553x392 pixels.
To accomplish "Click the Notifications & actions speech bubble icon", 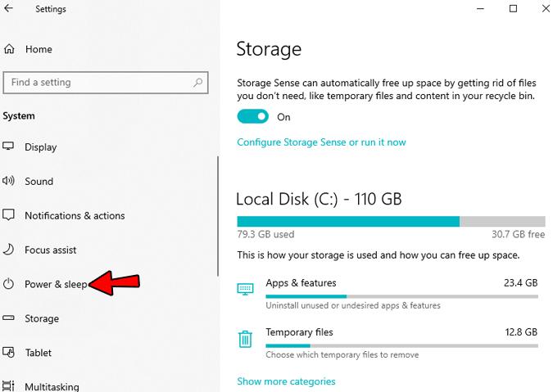I will [8, 215].
